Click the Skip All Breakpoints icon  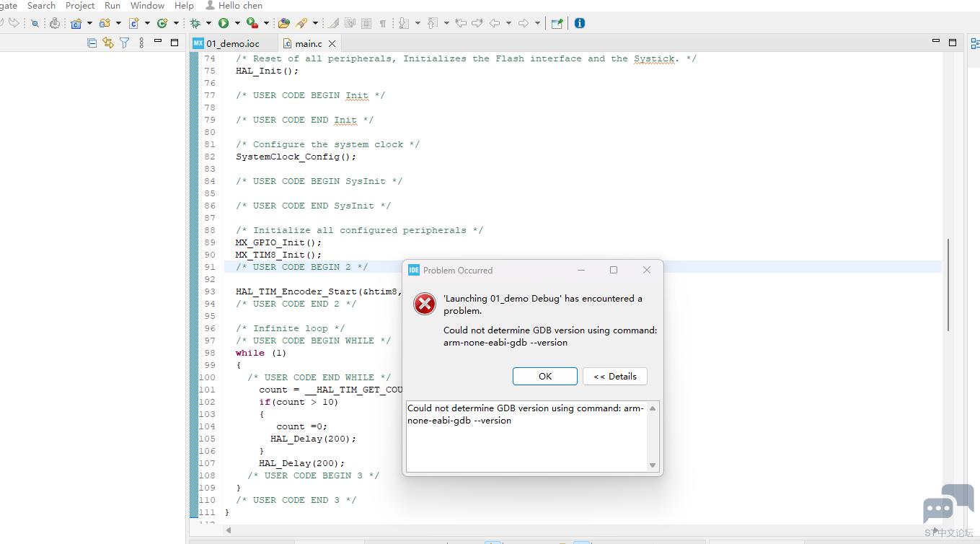(x=35, y=23)
